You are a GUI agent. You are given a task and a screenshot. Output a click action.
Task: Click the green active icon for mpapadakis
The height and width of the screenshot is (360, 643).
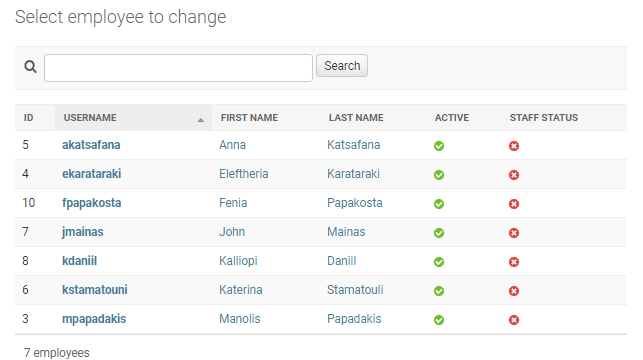click(x=439, y=320)
